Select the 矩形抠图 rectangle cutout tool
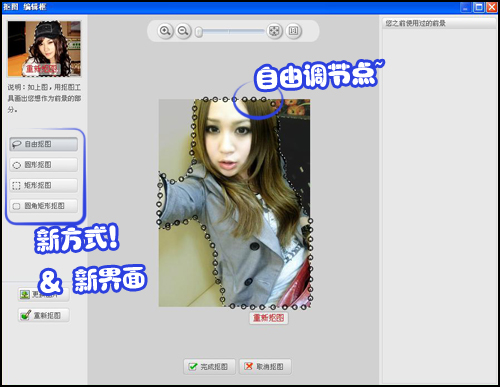This screenshot has width=500, height=387. click(43, 185)
